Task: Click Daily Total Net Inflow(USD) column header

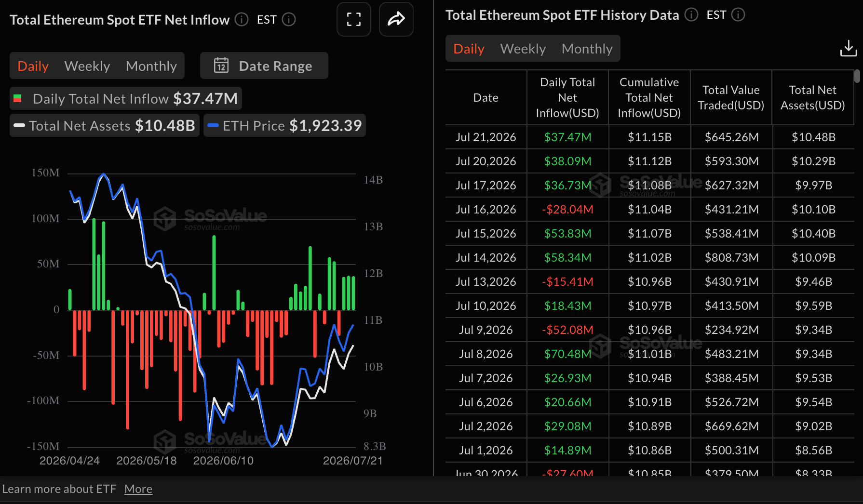Action: click(x=567, y=98)
